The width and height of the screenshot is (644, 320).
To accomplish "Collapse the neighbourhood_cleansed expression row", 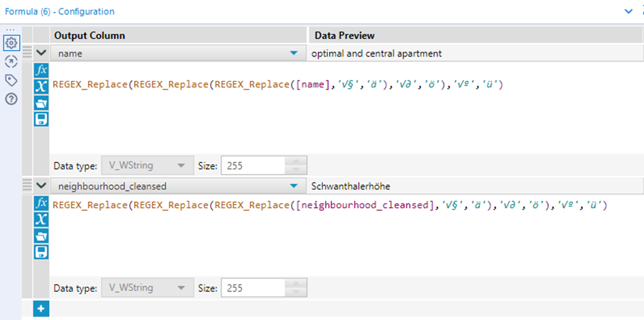I will (x=41, y=186).
